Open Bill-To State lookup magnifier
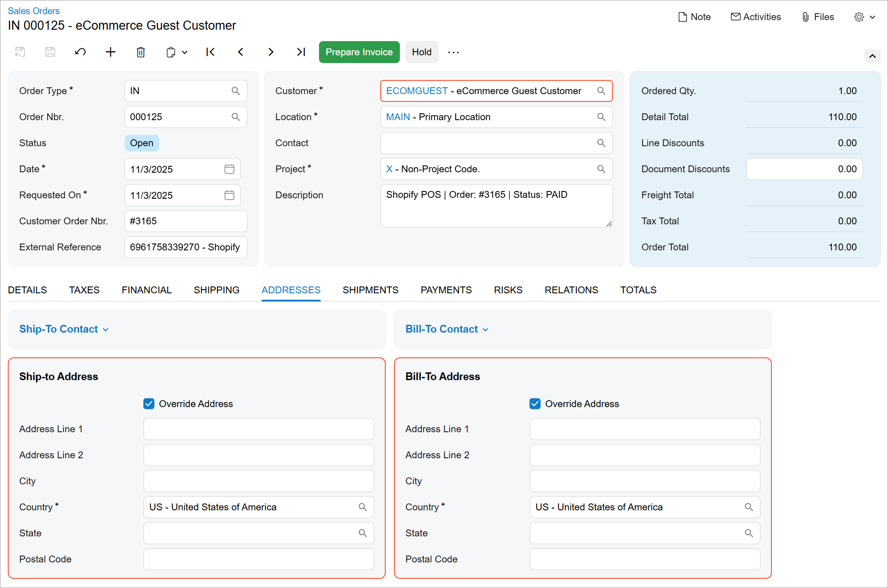The width and height of the screenshot is (888, 588). click(749, 533)
